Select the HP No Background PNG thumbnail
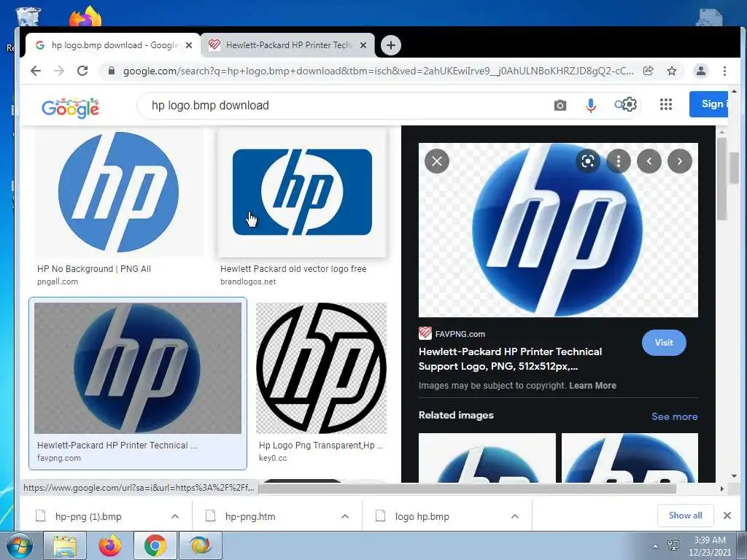 click(x=119, y=192)
